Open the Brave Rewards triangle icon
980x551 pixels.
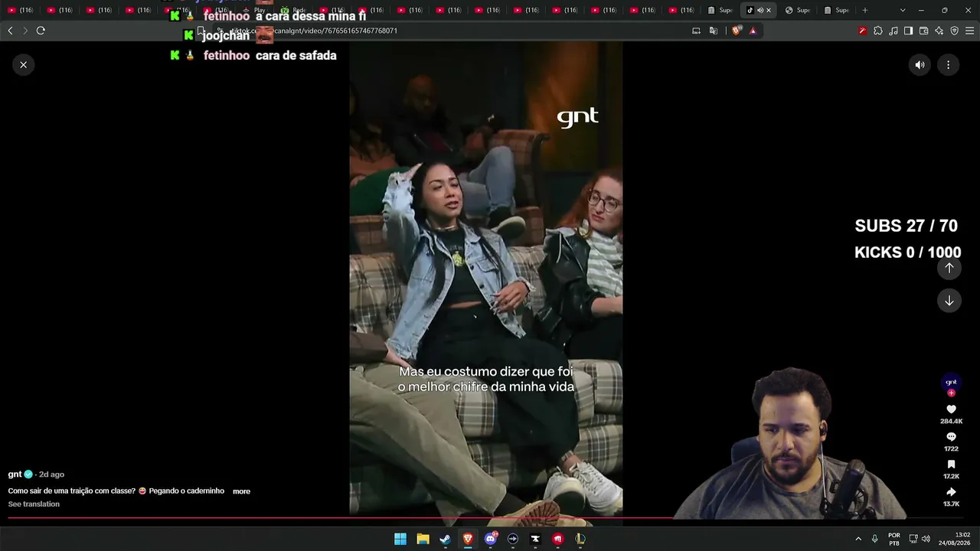[753, 31]
